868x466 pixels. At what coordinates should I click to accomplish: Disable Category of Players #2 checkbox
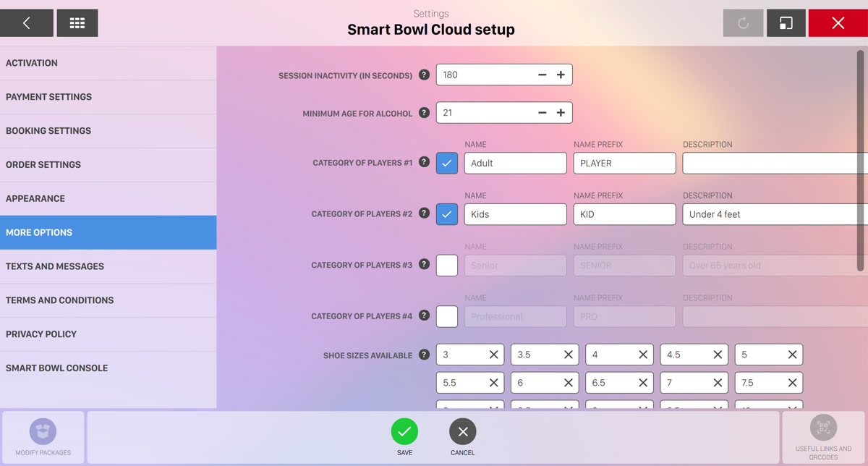click(x=447, y=214)
